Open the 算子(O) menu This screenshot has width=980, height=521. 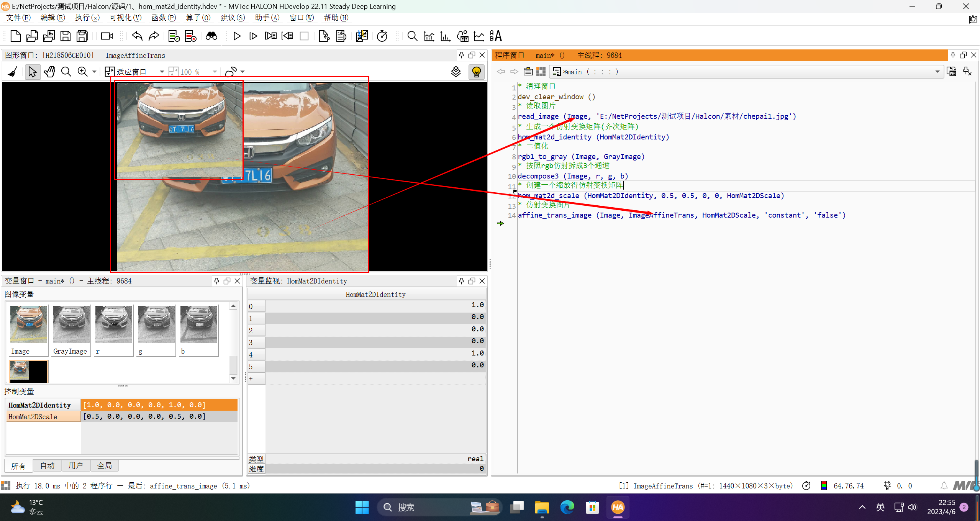(198, 18)
